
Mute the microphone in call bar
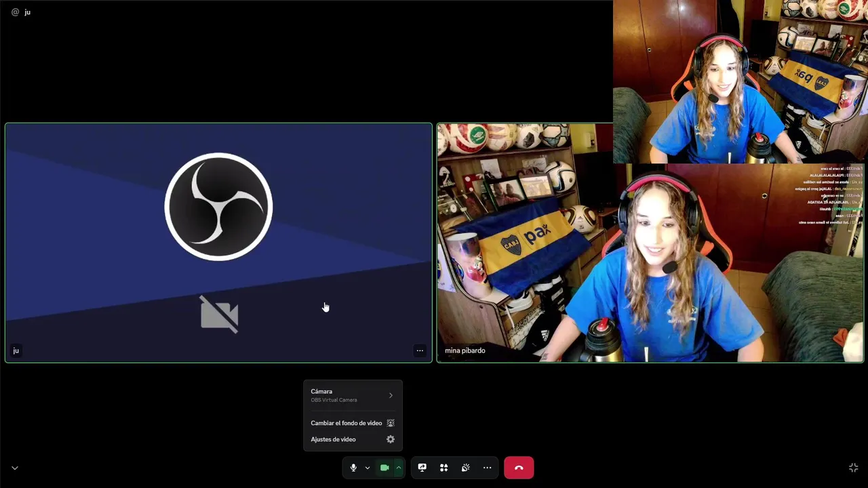click(353, 468)
